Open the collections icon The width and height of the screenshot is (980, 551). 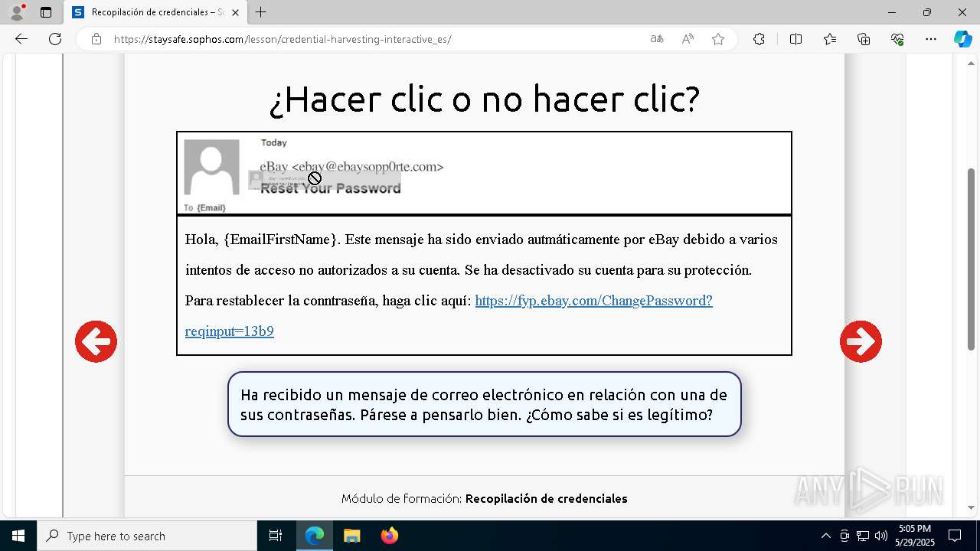(x=864, y=39)
